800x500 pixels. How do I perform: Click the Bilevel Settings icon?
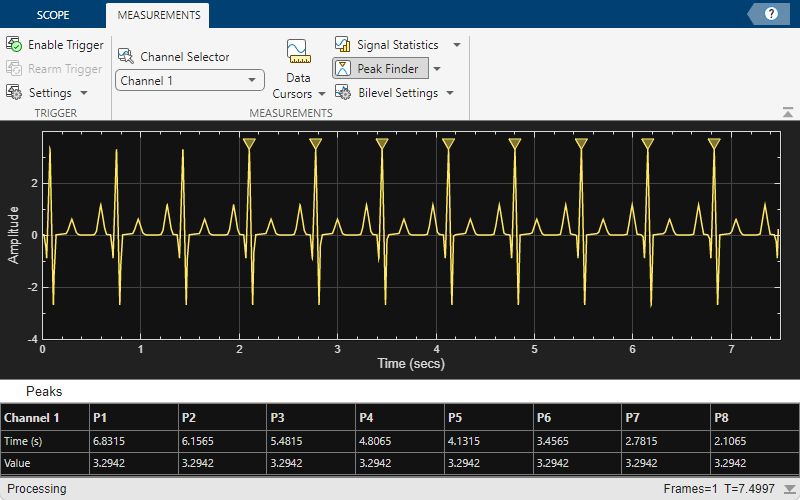[342, 93]
